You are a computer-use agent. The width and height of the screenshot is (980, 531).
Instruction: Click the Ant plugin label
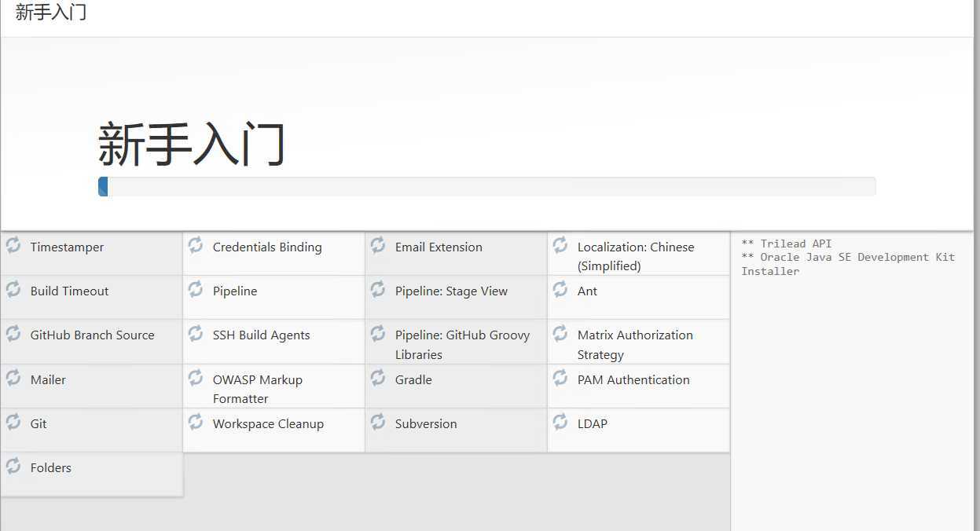pos(587,291)
